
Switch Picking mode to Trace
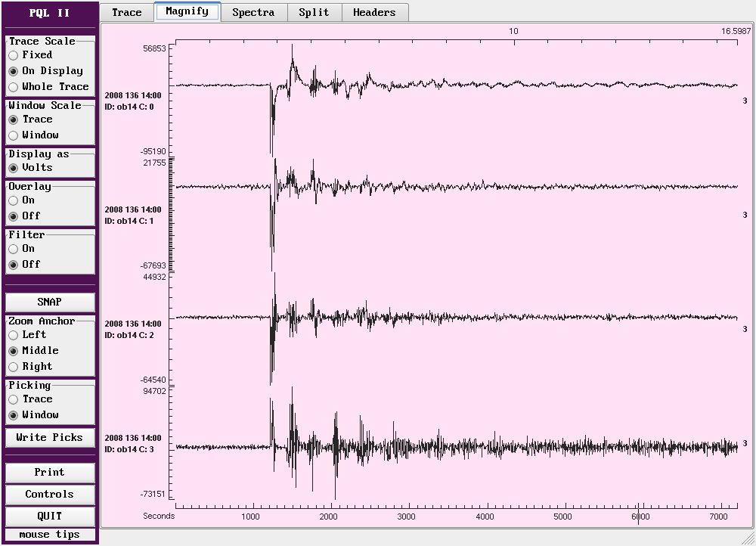click(14, 399)
